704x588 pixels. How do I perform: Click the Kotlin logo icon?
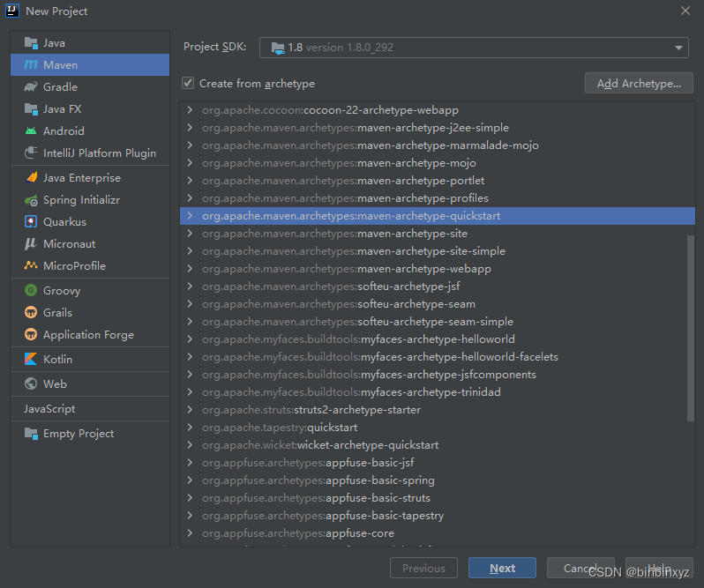point(31,359)
